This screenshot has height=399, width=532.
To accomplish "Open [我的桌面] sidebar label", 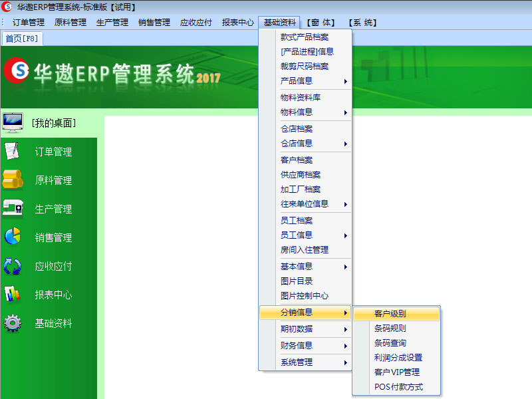I will (x=54, y=123).
